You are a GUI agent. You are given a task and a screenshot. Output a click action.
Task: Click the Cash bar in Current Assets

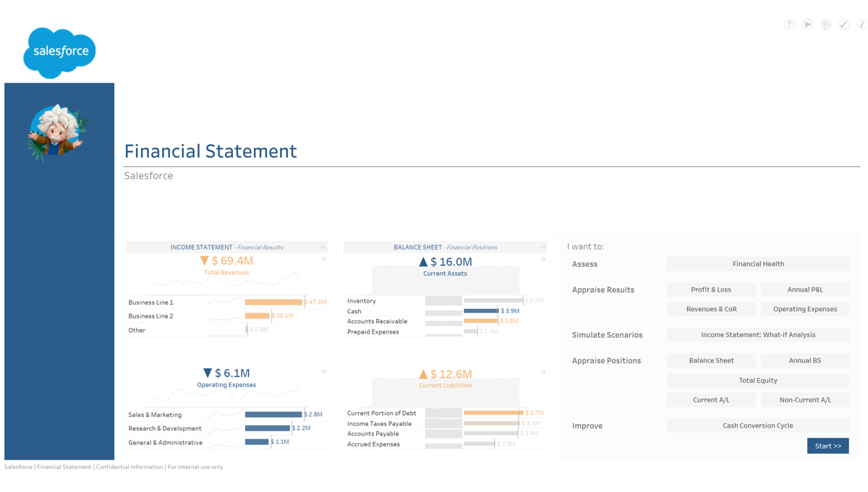click(x=481, y=311)
